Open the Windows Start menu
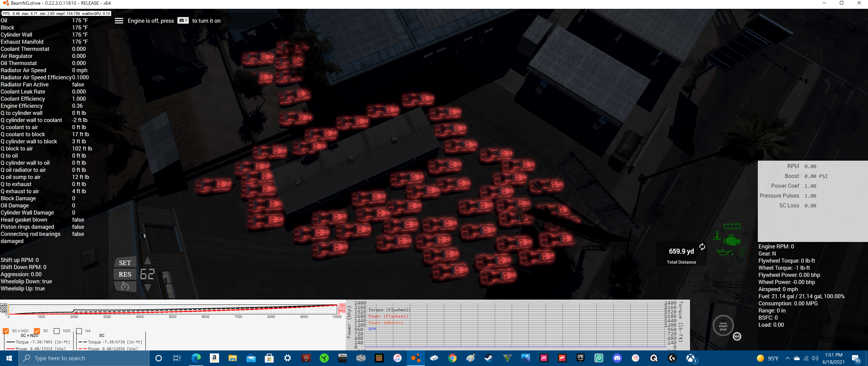This screenshot has height=366, width=868. (x=9, y=358)
